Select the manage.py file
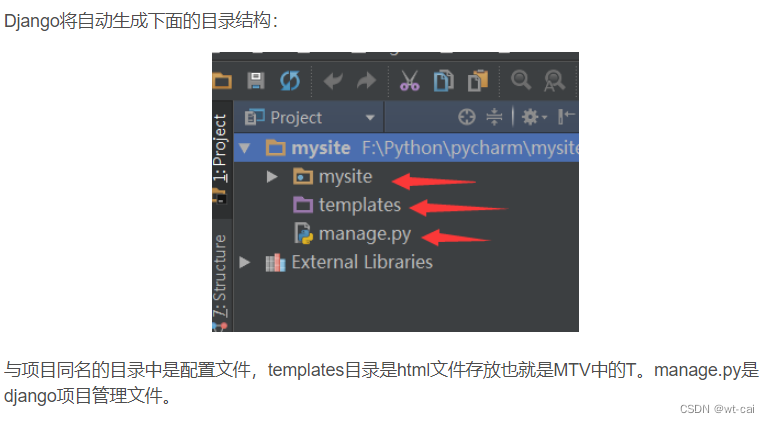Screen dimensions: 769x423 pyautogui.click(x=353, y=234)
